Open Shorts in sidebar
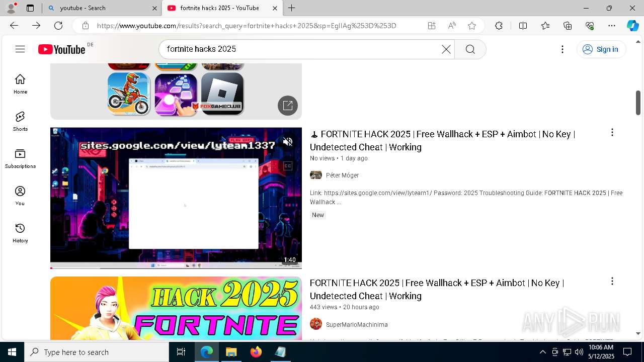This screenshot has height=362, width=644. pos(20,121)
